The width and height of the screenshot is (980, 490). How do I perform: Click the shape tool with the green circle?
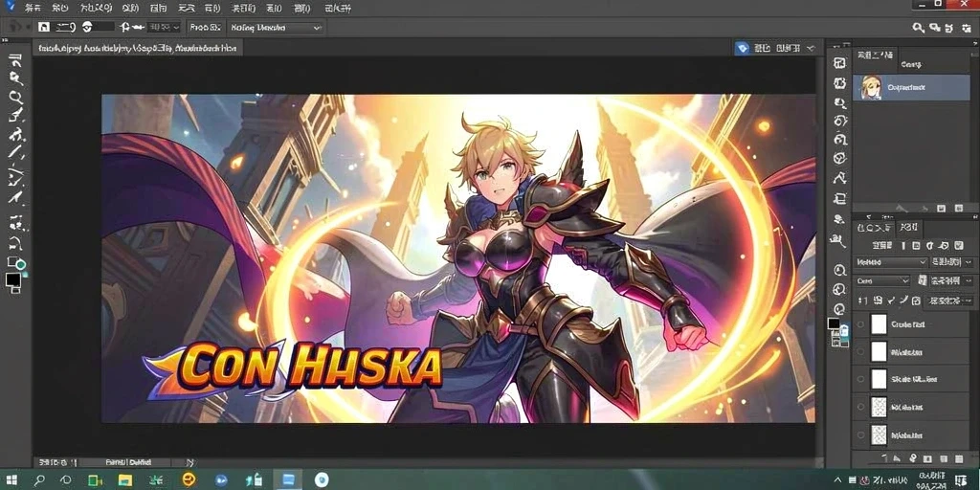tap(16, 263)
